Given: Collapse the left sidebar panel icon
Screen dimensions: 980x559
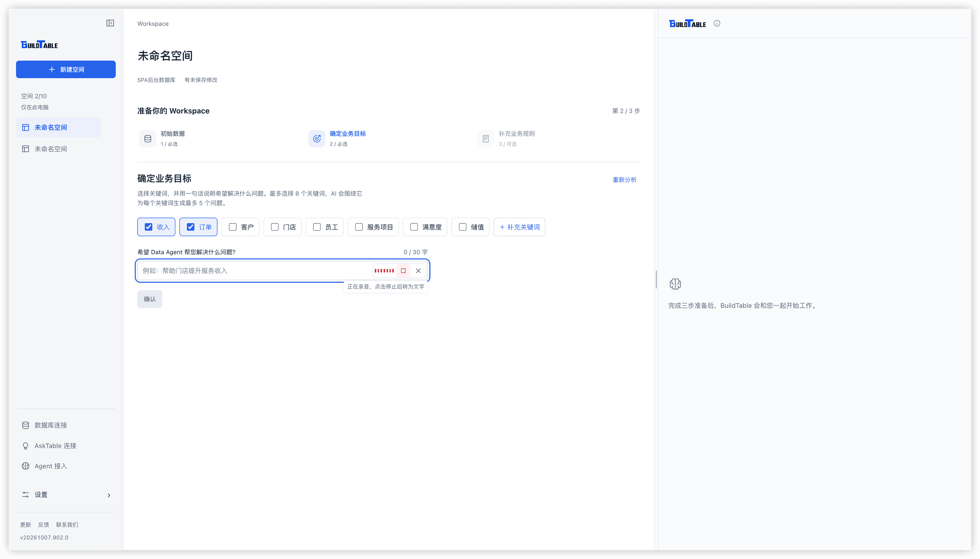Looking at the screenshot, I should pyautogui.click(x=110, y=23).
